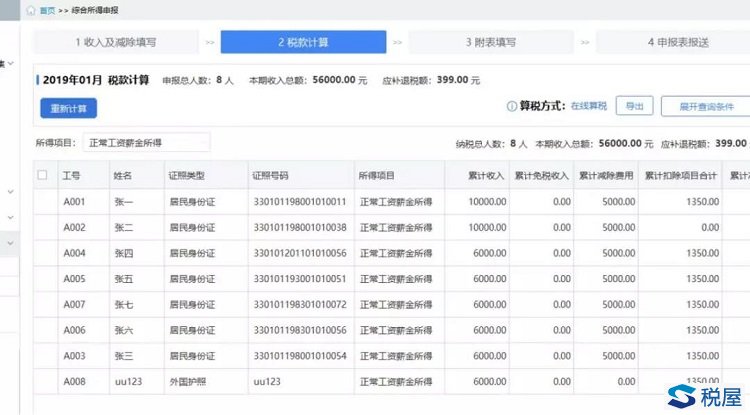Go to step 1 收入及减除填写

tap(115, 43)
